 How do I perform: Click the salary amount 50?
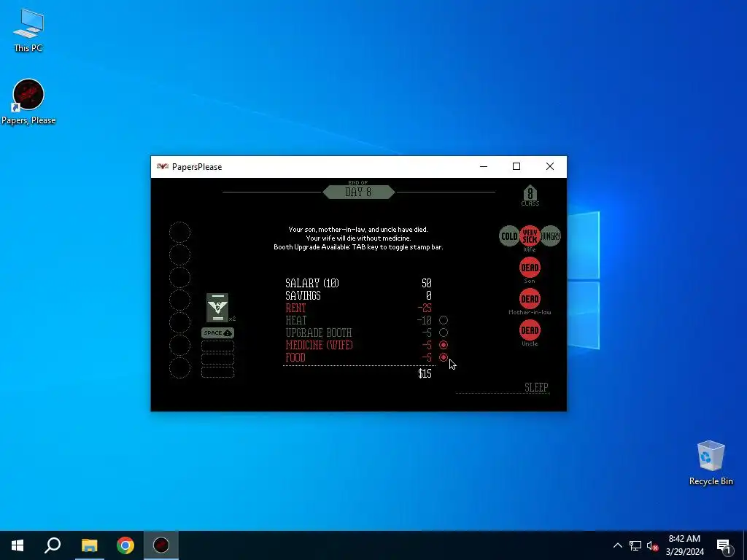426,284
